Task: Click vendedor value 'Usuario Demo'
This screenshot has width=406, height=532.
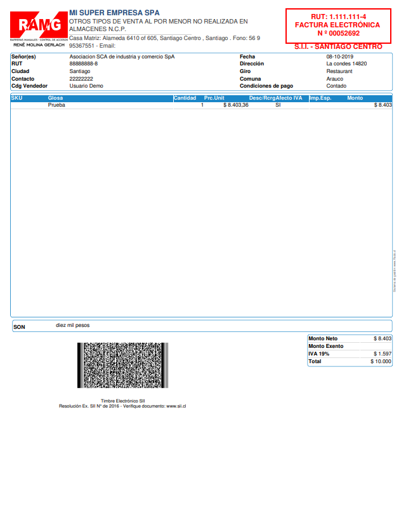Action: pyautogui.click(x=86, y=86)
